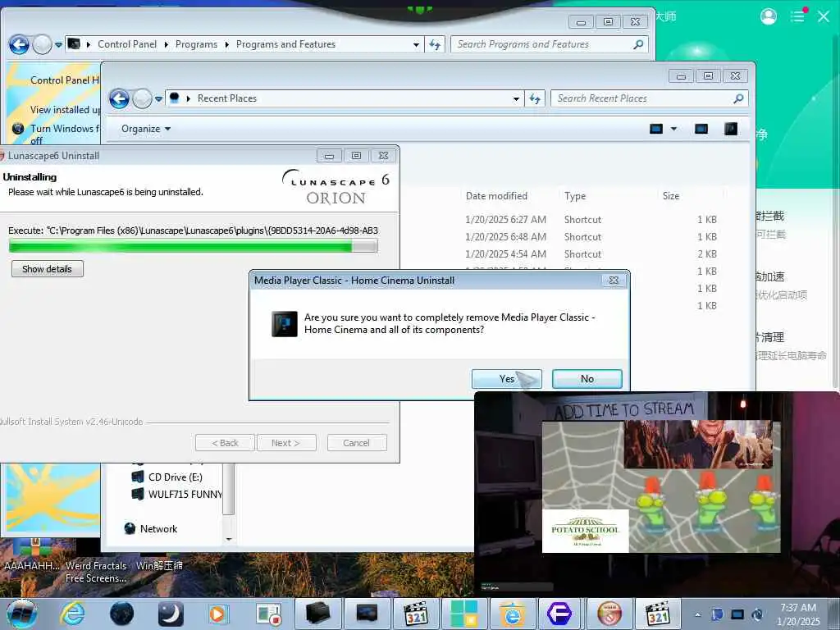The width and height of the screenshot is (840, 630).
Task: Click the Programs breadcrumb
Action: (x=196, y=44)
